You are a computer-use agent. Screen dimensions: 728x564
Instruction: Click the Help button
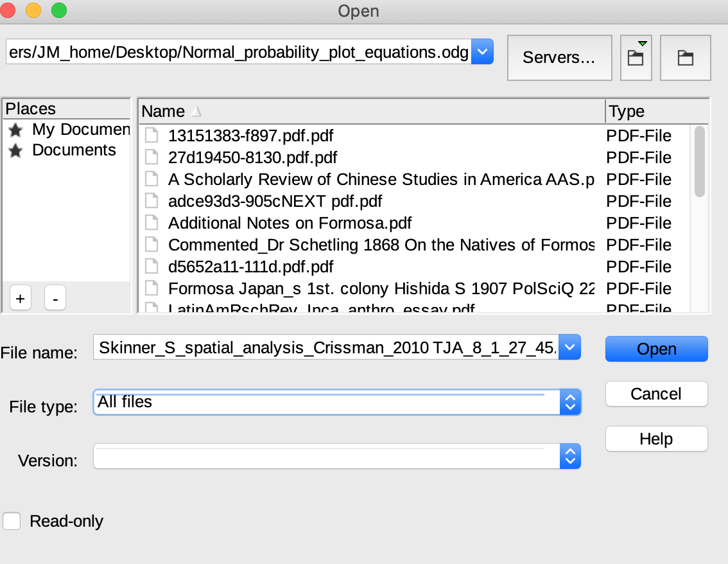click(656, 439)
